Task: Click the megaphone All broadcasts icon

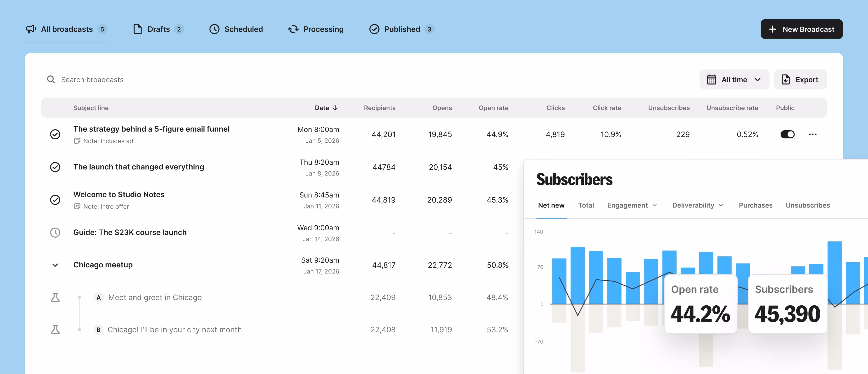Action: [31, 29]
